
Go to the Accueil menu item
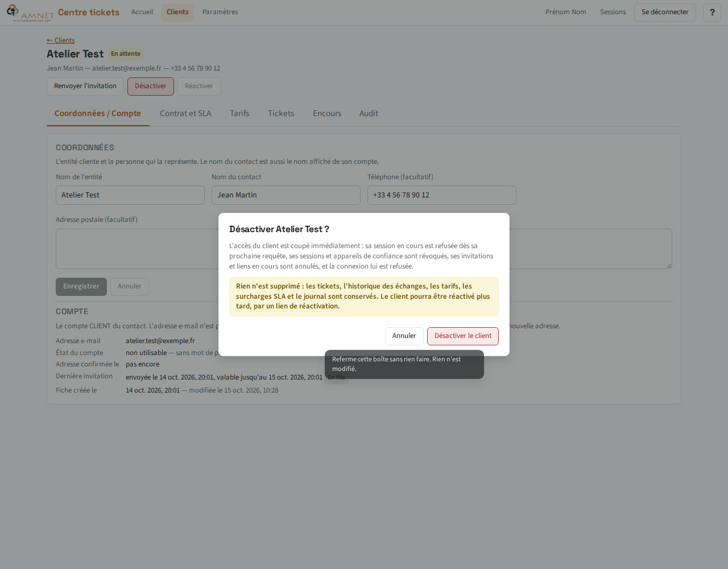pos(142,13)
